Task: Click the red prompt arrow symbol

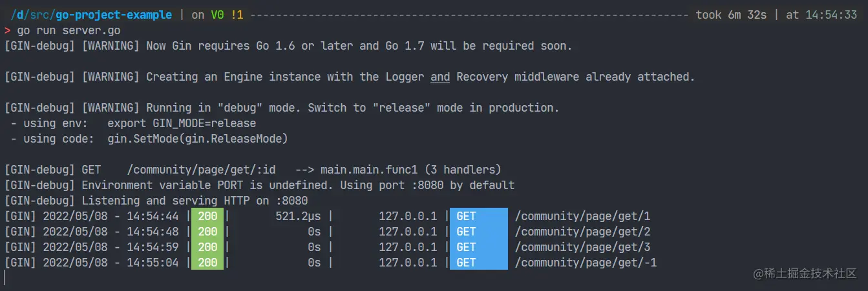Action: [x=7, y=30]
